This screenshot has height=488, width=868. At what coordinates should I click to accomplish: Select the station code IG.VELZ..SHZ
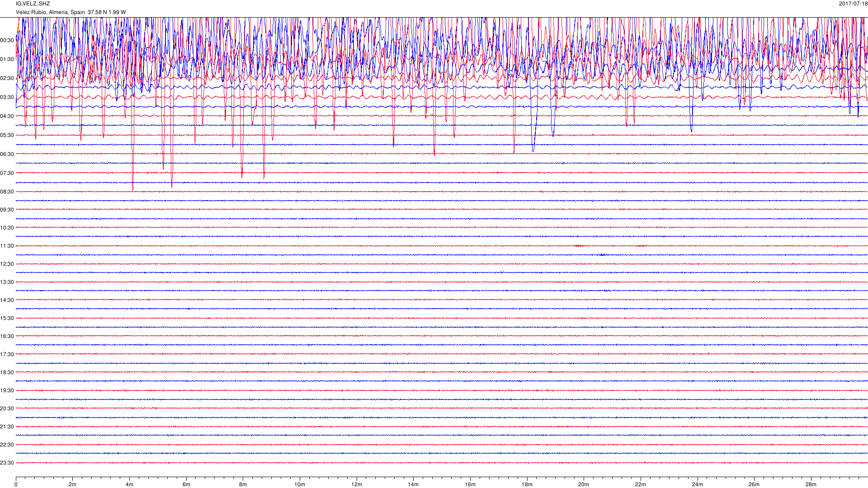point(33,4)
